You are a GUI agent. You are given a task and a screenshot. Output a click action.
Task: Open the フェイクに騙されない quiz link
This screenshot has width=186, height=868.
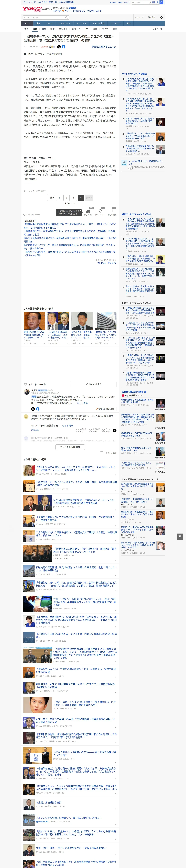coord(146,162)
